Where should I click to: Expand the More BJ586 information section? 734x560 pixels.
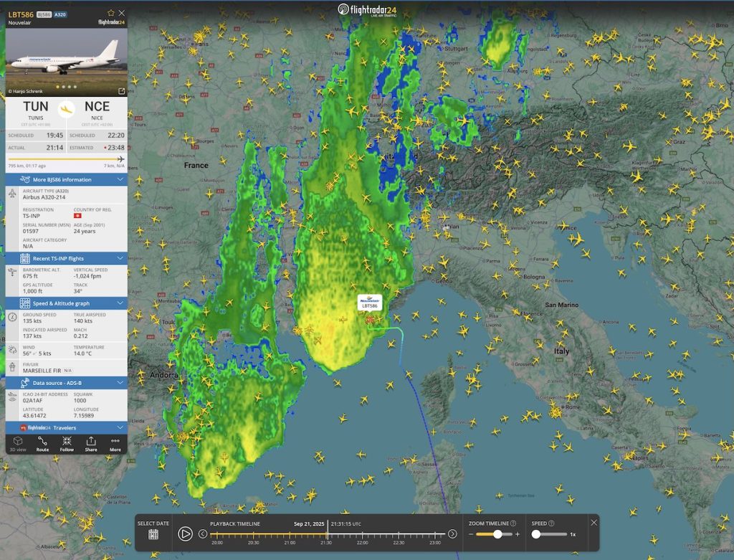[x=65, y=179]
